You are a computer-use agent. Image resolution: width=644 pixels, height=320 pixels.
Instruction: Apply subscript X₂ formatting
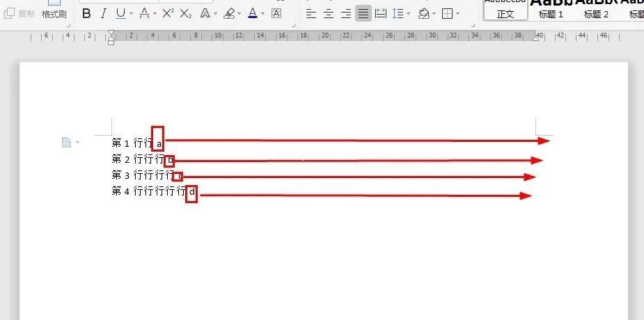186,14
